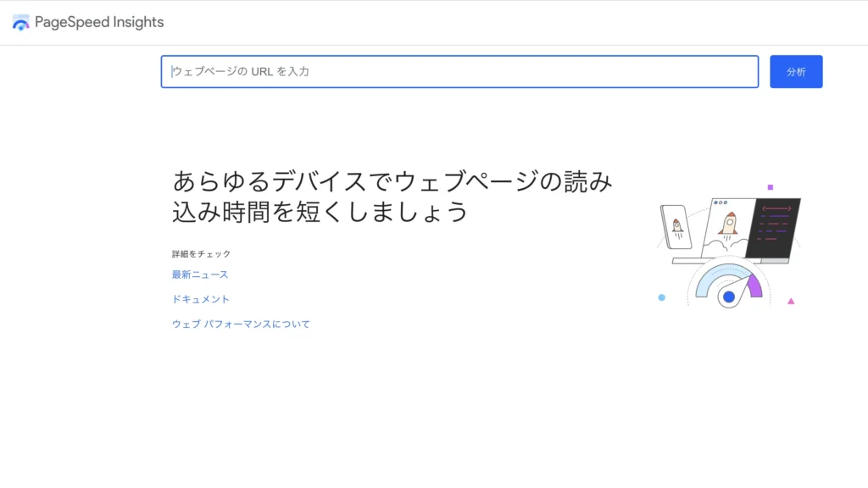The width and height of the screenshot is (868, 488).
Task: Click the pink triangle decoration
Action: click(791, 301)
